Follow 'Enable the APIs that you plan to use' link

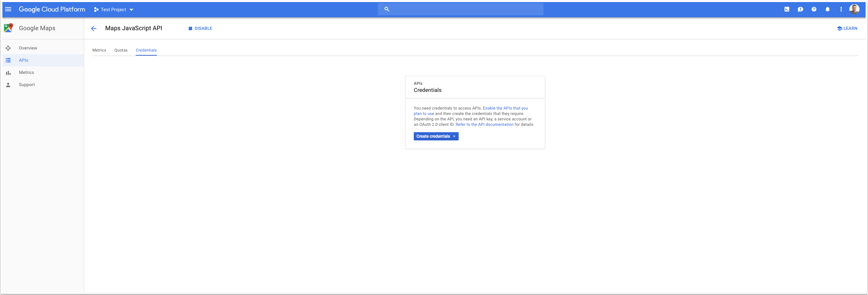505,108
